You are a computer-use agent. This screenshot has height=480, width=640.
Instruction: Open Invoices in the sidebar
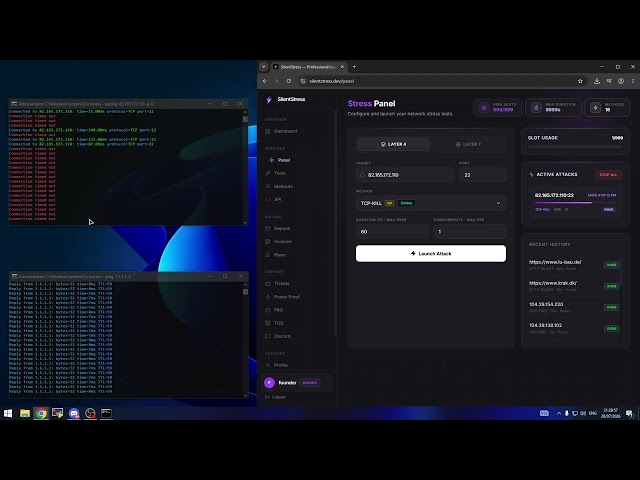click(x=282, y=242)
